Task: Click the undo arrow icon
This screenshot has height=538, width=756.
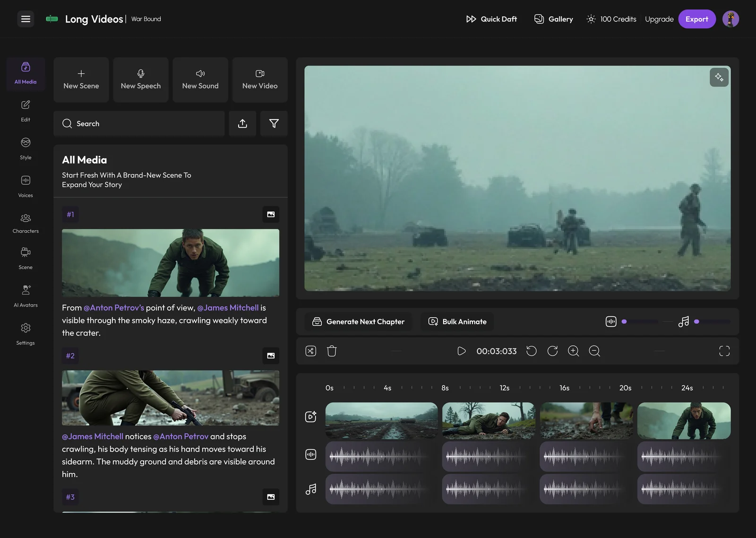Action: (532, 351)
